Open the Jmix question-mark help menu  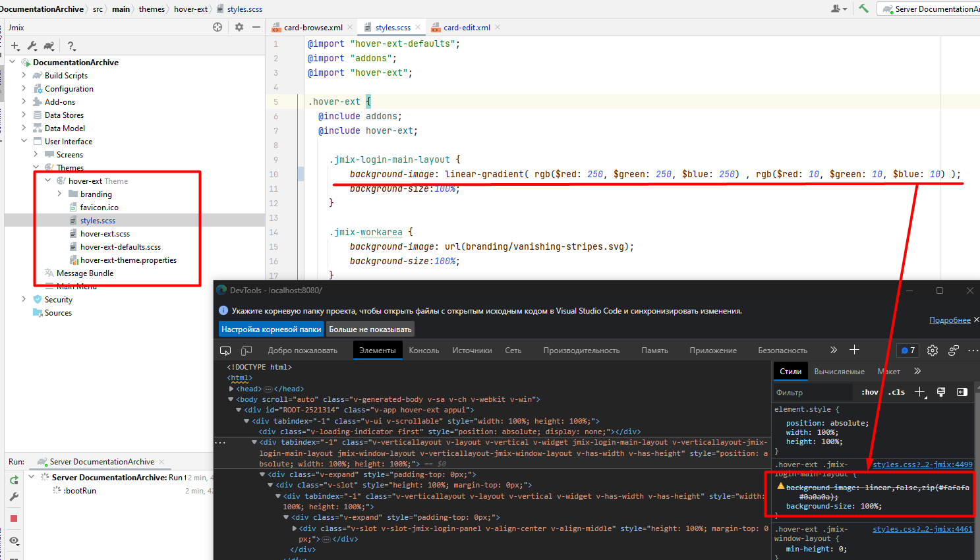click(71, 46)
